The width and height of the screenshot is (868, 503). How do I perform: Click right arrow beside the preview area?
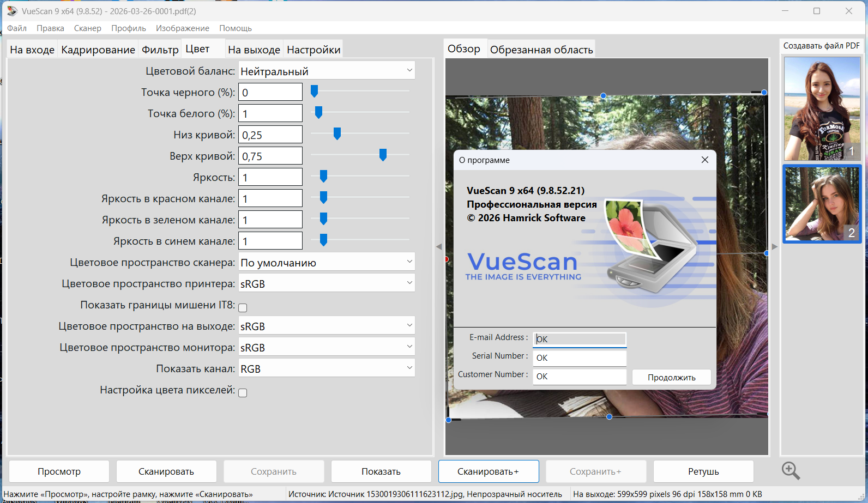click(774, 246)
